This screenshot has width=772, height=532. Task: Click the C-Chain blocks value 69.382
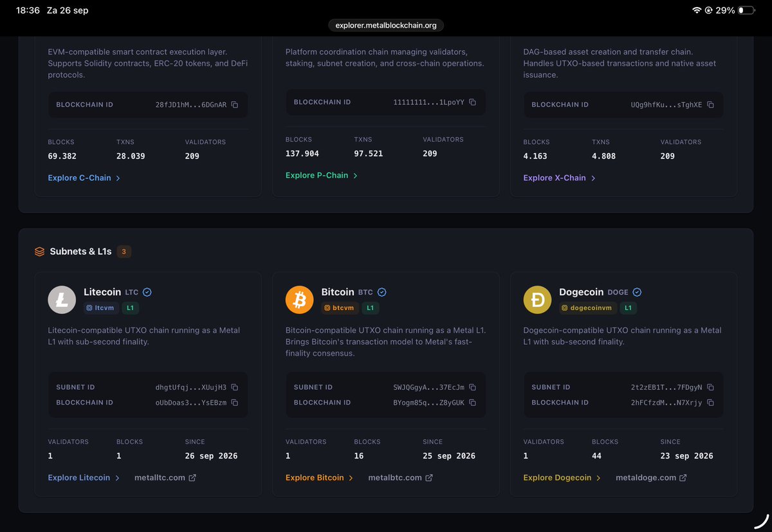[x=62, y=156]
